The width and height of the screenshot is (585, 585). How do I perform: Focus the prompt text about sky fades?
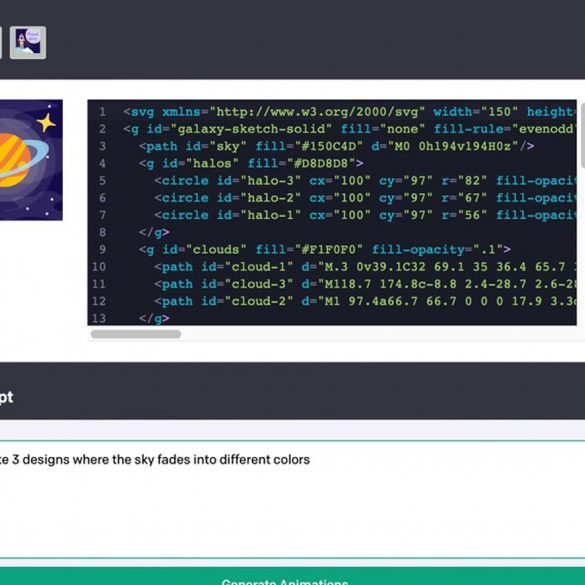pyautogui.click(x=155, y=460)
